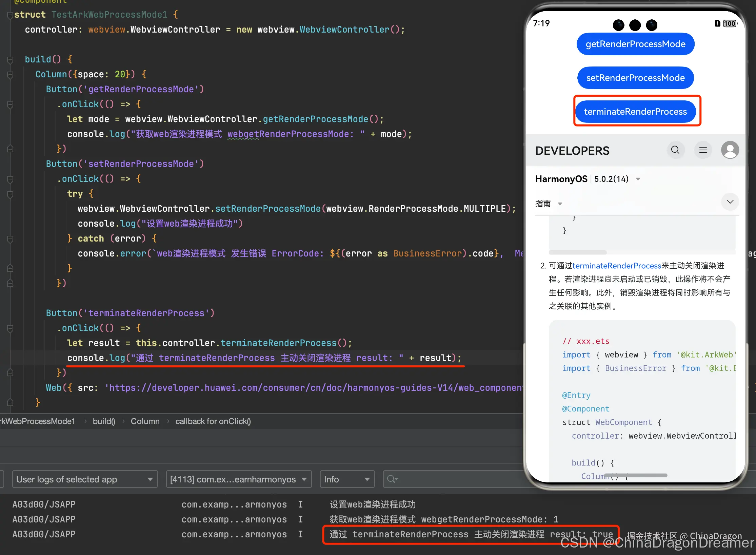
Task: Expand the 指南 dropdown arrow
Action: (x=560, y=204)
